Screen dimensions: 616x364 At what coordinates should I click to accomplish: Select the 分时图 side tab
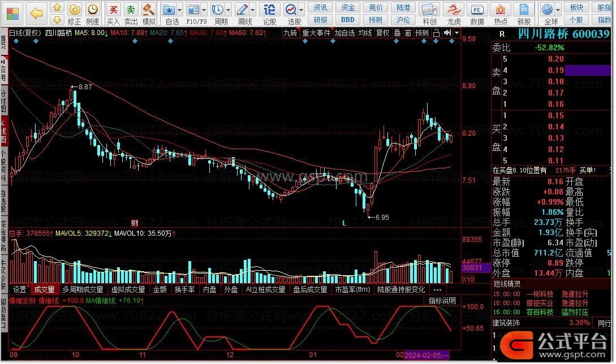click(x=3, y=100)
